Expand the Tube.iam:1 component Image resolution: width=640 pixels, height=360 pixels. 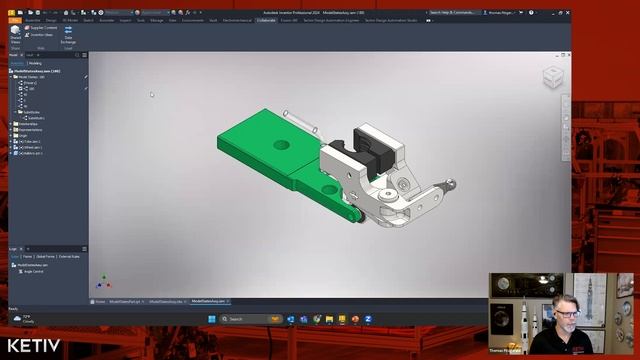click(11, 142)
